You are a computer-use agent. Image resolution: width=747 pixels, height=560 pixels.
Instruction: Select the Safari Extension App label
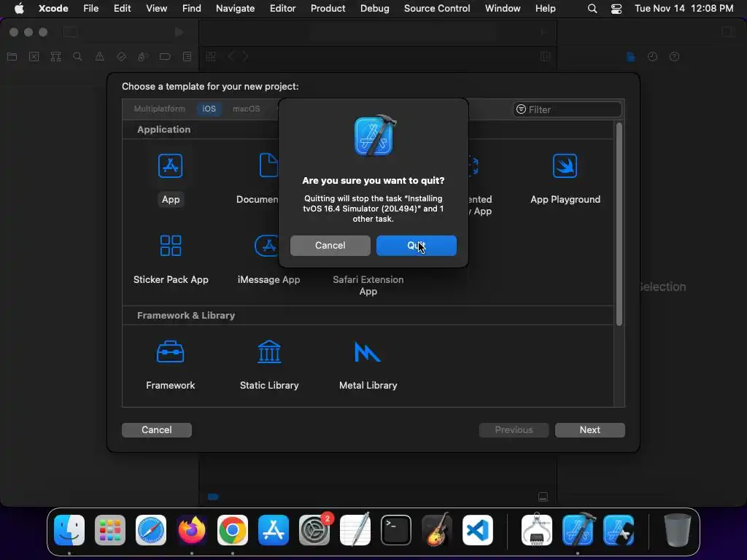[x=368, y=285]
